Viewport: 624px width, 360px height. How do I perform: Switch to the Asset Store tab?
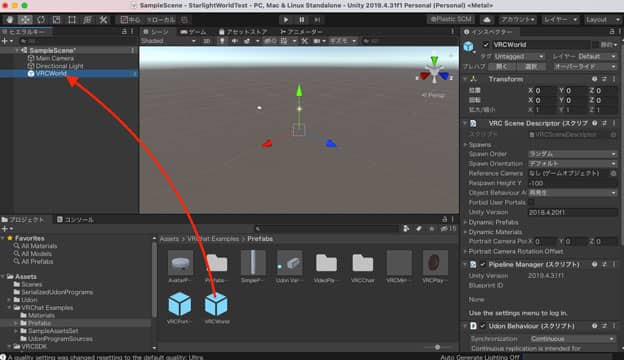[243, 32]
